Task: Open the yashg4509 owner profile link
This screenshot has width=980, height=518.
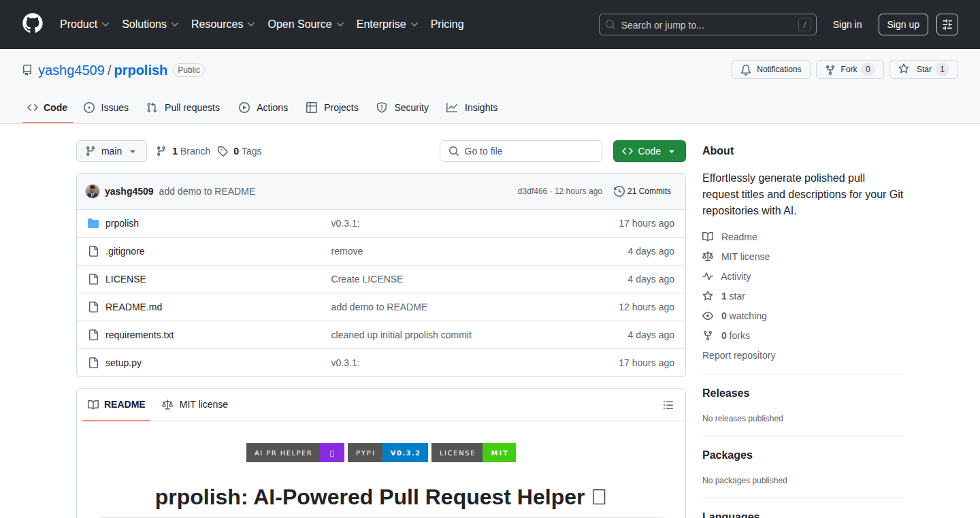Action: click(x=71, y=70)
